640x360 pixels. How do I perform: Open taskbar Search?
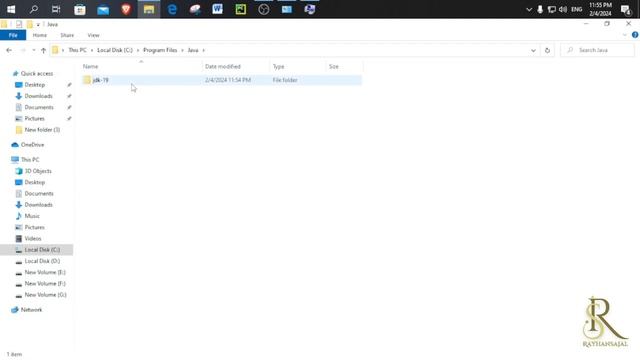(34, 9)
